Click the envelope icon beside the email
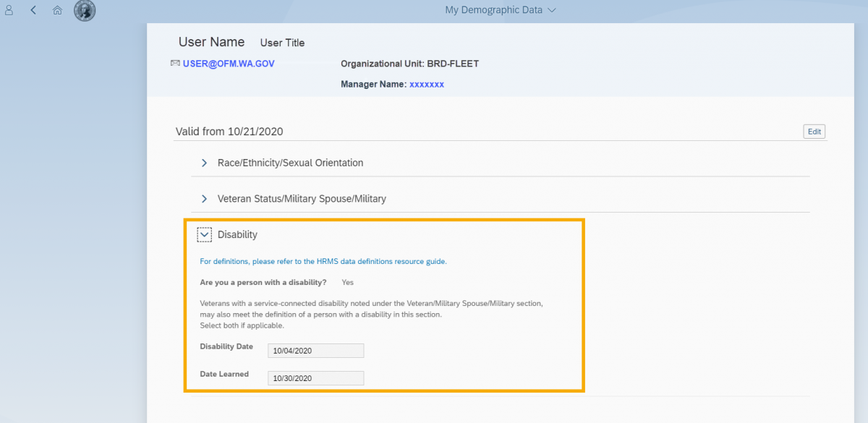Screen dimensions: 868x423 click(175, 64)
